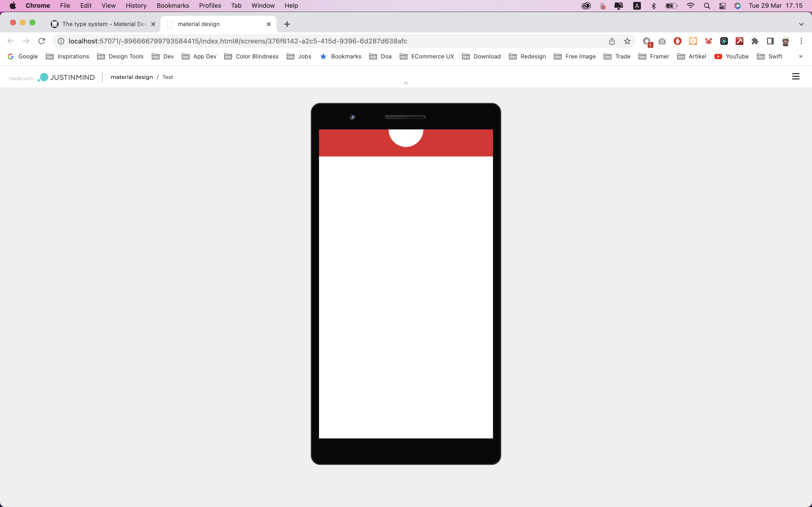Click the share page icon
812x507 pixels.
click(x=612, y=41)
